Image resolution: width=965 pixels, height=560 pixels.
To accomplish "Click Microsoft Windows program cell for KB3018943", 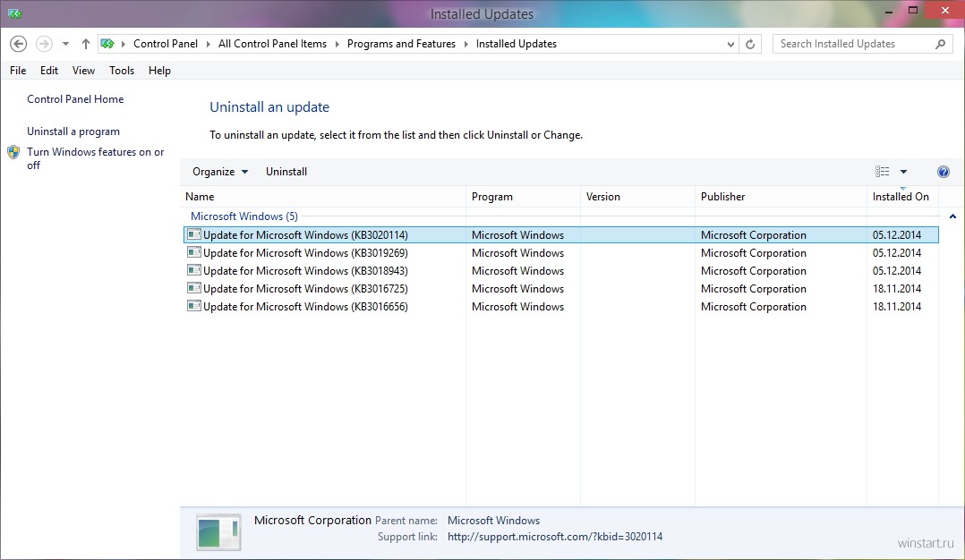I will (517, 270).
